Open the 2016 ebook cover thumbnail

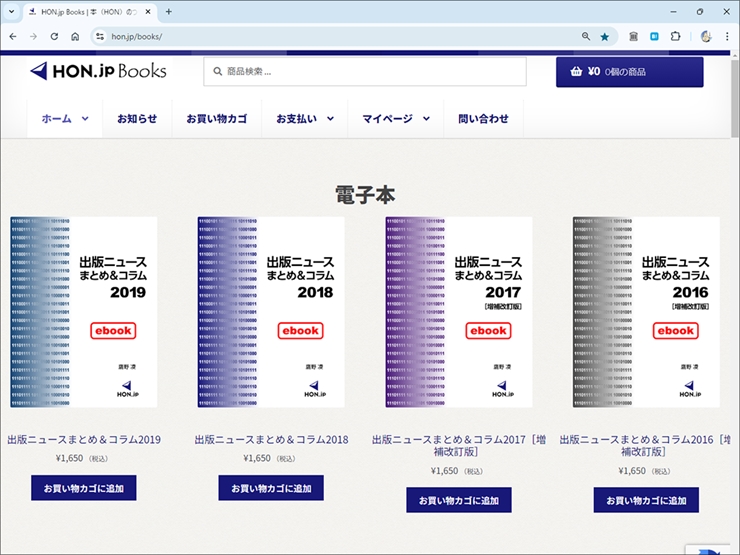[646, 312]
